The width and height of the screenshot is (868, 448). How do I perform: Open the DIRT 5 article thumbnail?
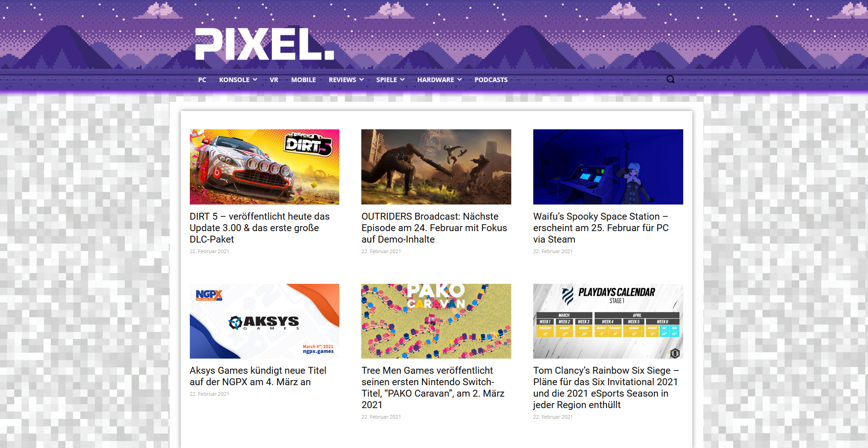(265, 167)
